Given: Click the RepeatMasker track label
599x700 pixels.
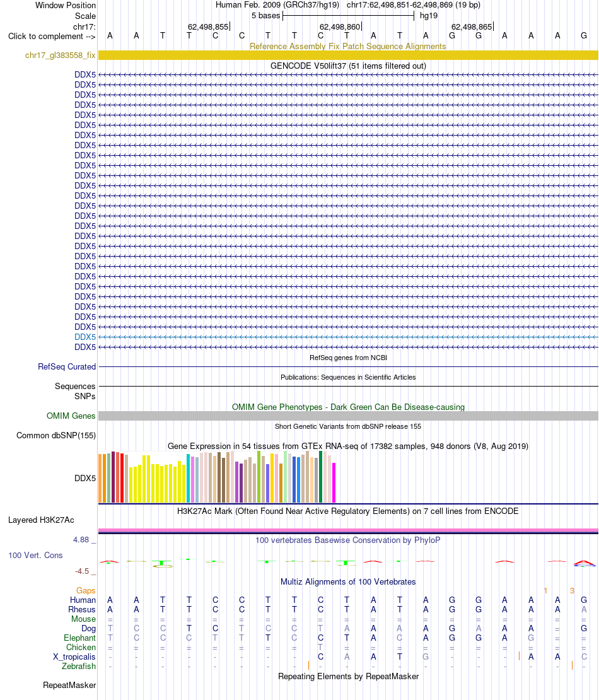Looking at the screenshot, I should 69,685.
